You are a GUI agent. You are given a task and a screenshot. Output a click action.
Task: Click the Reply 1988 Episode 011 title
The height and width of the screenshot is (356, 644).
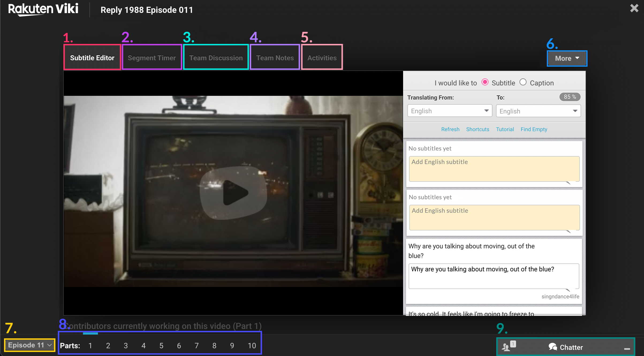point(147,10)
